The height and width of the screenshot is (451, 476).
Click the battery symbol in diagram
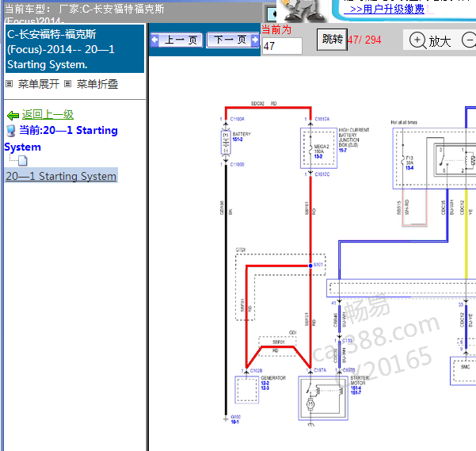(x=226, y=142)
